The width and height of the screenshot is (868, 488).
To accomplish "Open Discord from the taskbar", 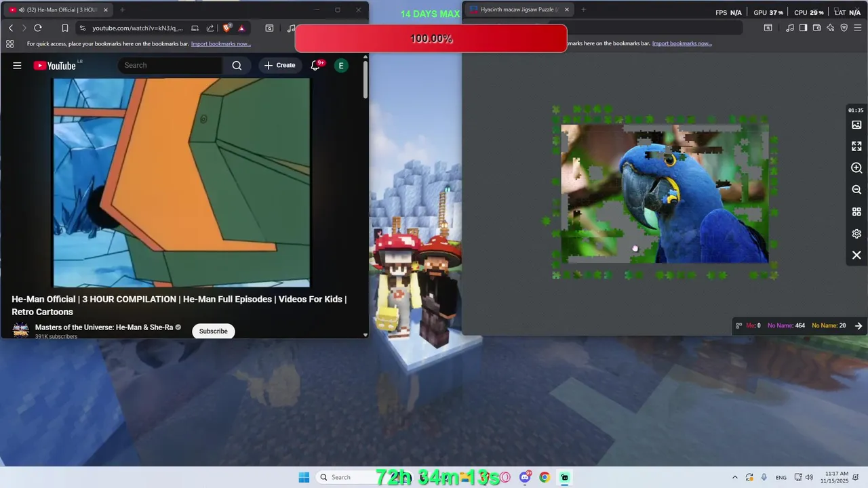I will click(x=525, y=477).
